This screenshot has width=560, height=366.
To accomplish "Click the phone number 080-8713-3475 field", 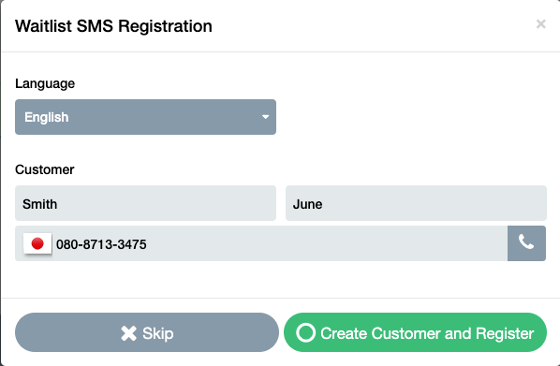I will click(261, 243).
